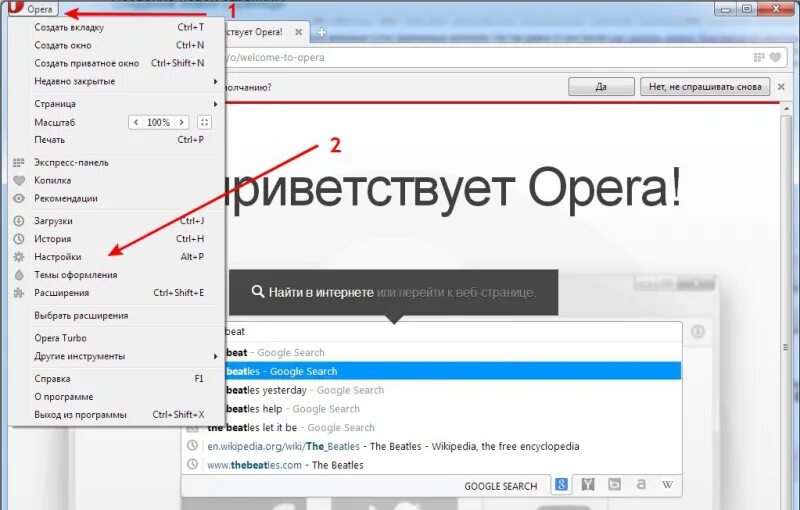800x510 pixels.
Task: Select beatles help suggestion
Action: [452, 409]
